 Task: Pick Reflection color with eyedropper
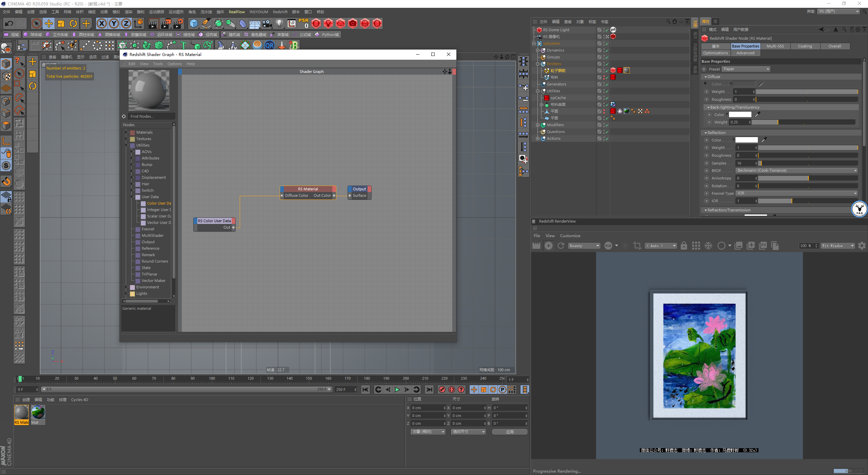click(764, 140)
